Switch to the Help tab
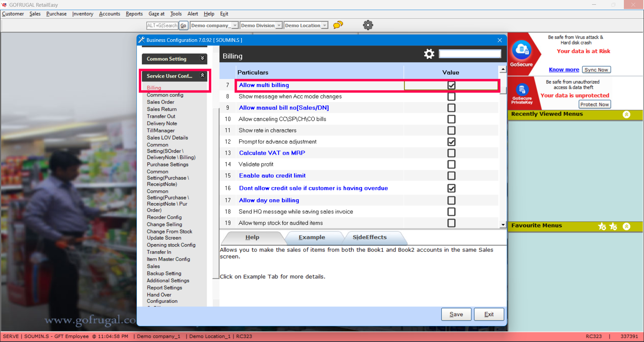 252,237
